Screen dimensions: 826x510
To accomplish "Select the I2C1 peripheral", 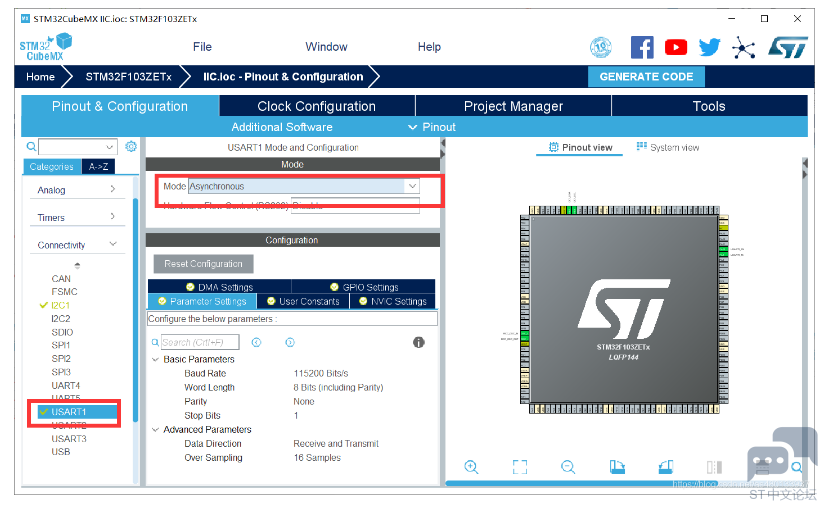I will pyautogui.click(x=61, y=305).
